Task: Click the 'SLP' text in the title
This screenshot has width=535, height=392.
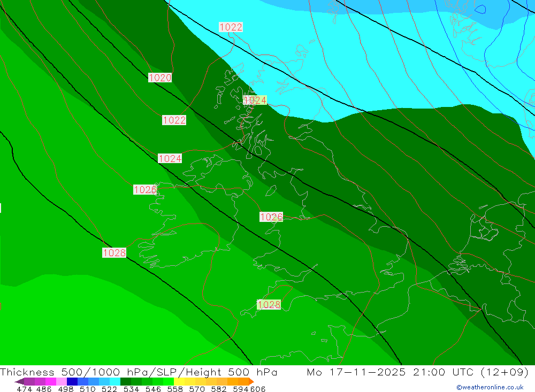Action: click(166, 372)
